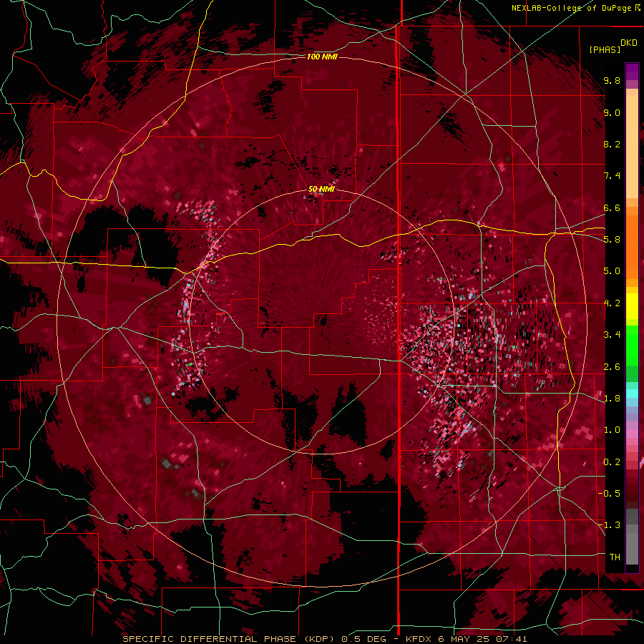Viewport: 644px width, 644px height.
Task: Click the 2.6 scale value
Action: [x=612, y=367]
